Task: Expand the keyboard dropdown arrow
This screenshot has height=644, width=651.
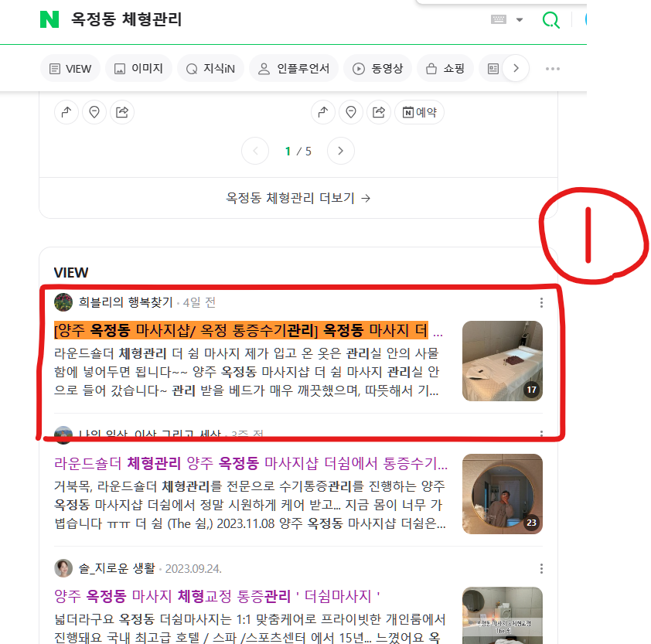Action: pyautogui.click(x=520, y=19)
